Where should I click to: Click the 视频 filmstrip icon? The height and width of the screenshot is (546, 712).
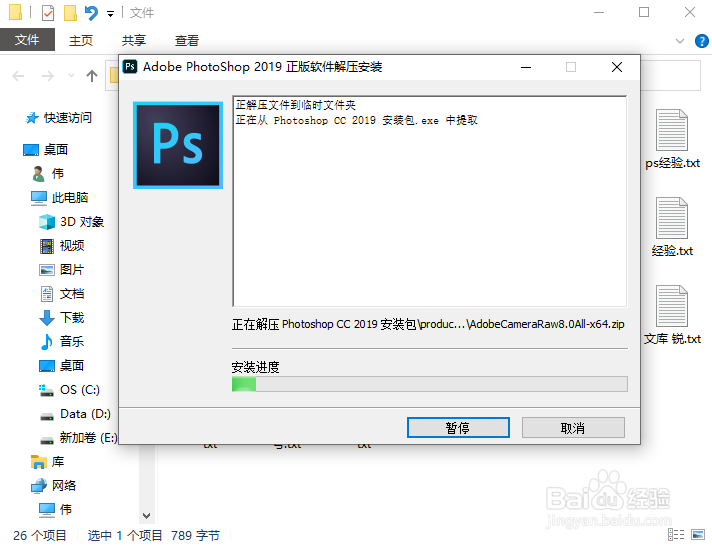click(47, 246)
